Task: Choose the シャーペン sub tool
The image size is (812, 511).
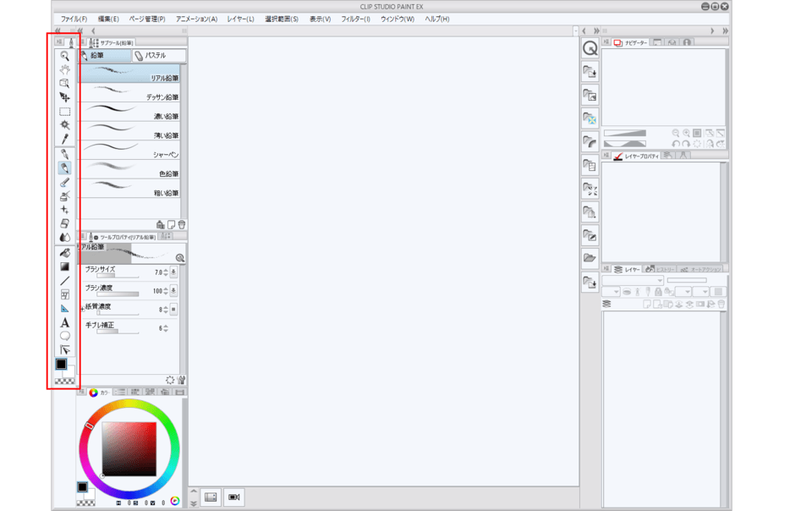Action: coord(131,152)
